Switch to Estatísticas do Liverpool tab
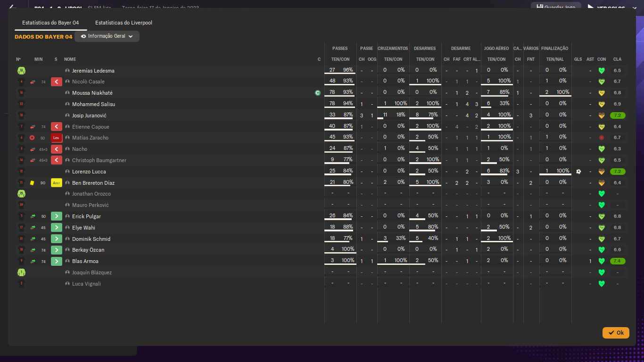This screenshot has height=362, width=644. [124, 23]
